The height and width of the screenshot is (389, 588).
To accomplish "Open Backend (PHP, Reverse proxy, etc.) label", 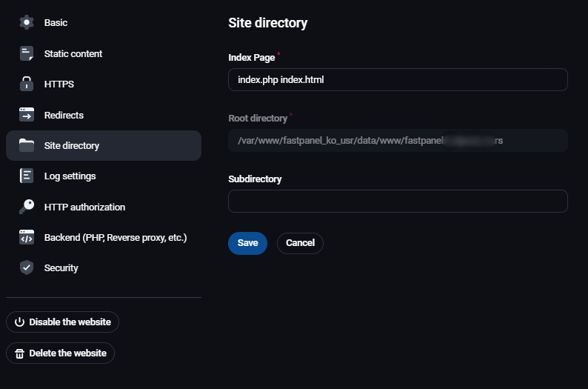I will coord(116,238).
